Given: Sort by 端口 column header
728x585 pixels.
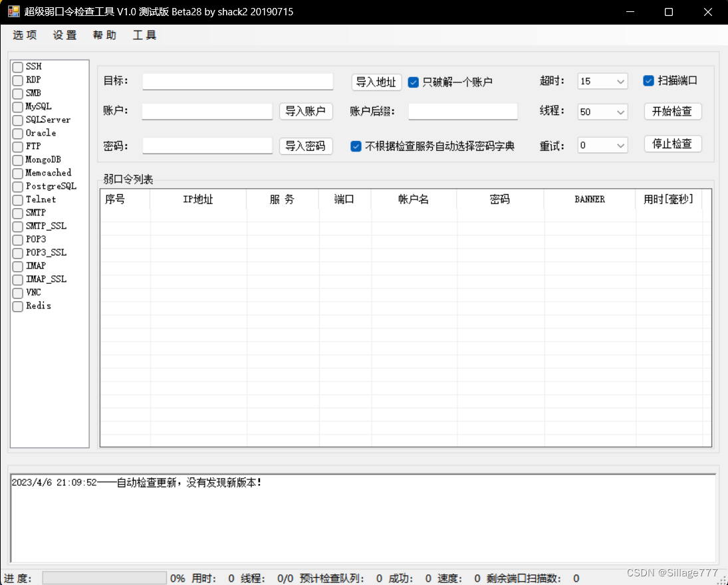Looking at the screenshot, I should pos(344,199).
